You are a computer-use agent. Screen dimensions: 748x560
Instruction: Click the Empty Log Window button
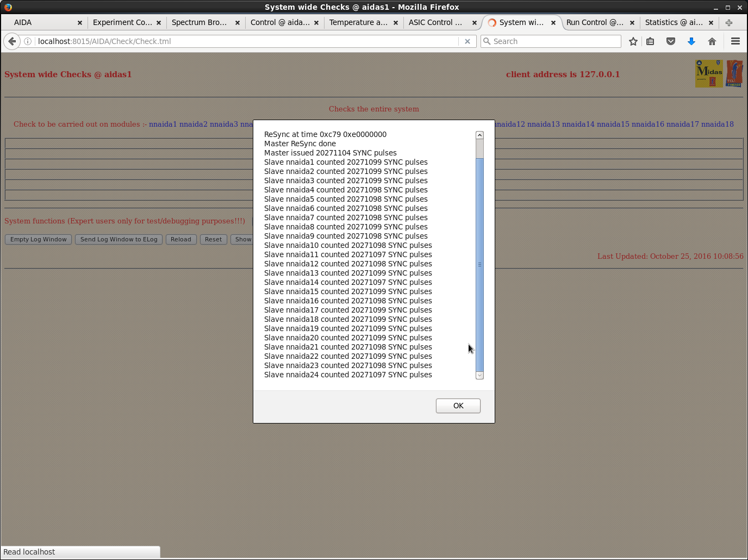click(38, 239)
